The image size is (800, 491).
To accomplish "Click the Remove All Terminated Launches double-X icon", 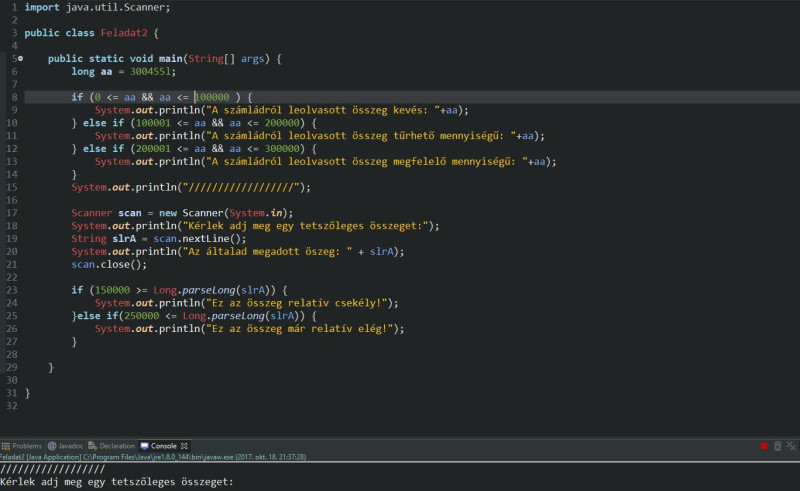I will pos(791,446).
